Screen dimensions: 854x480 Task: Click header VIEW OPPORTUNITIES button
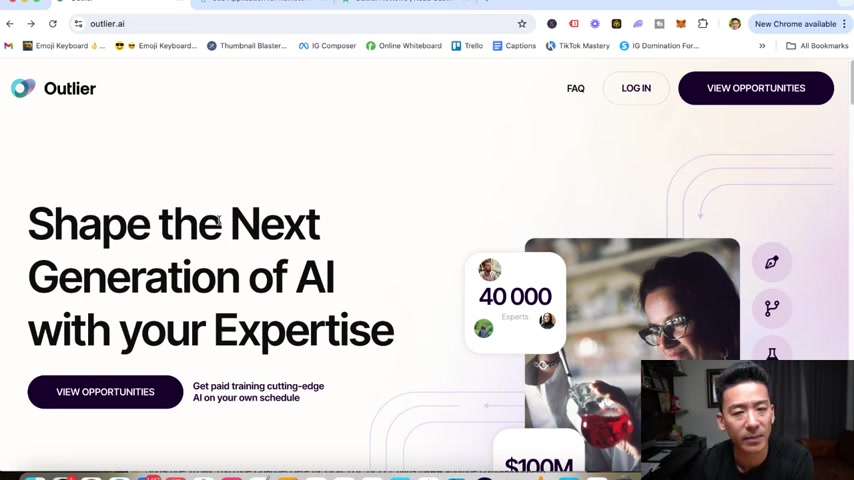(756, 88)
